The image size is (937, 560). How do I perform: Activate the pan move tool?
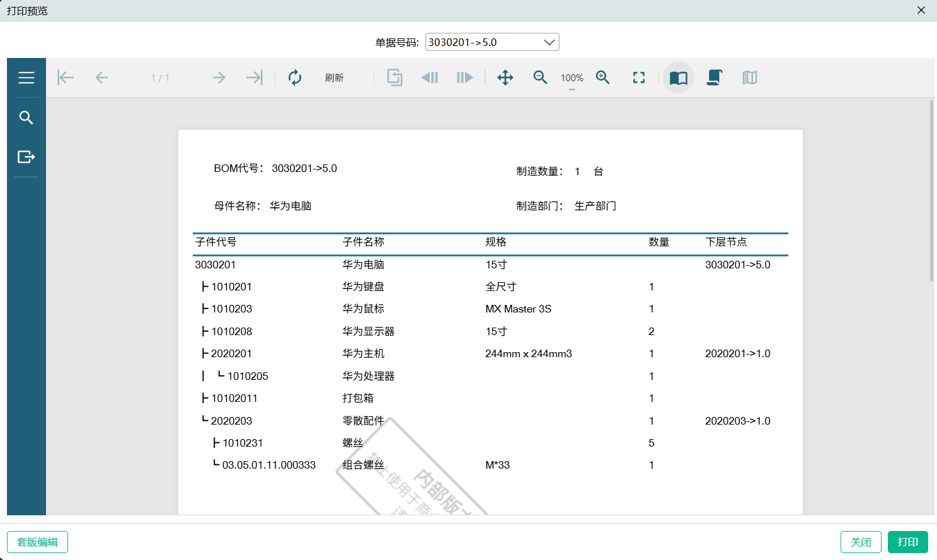point(505,77)
